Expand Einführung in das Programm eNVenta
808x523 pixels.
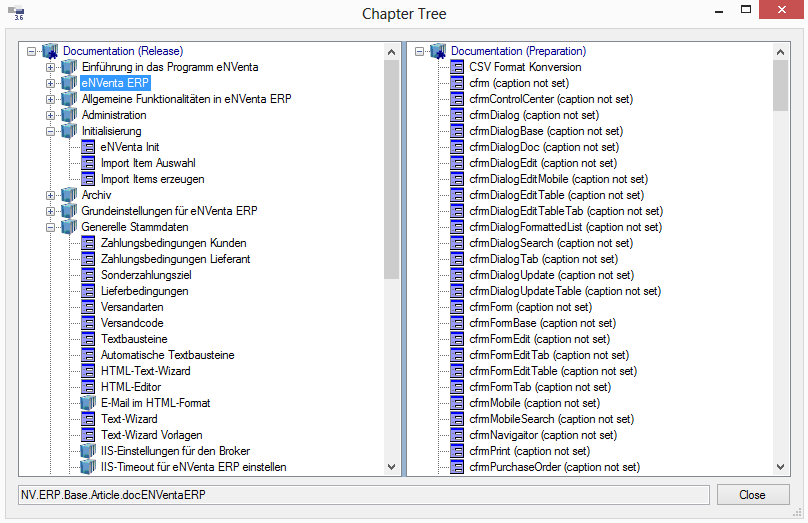(x=50, y=67)
